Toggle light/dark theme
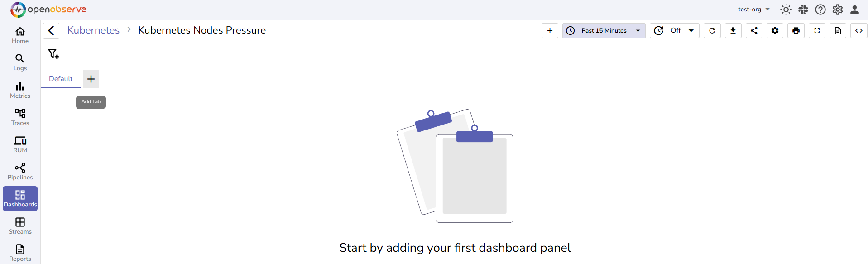The width and height of the screenshot is (868, 264). 786,9
